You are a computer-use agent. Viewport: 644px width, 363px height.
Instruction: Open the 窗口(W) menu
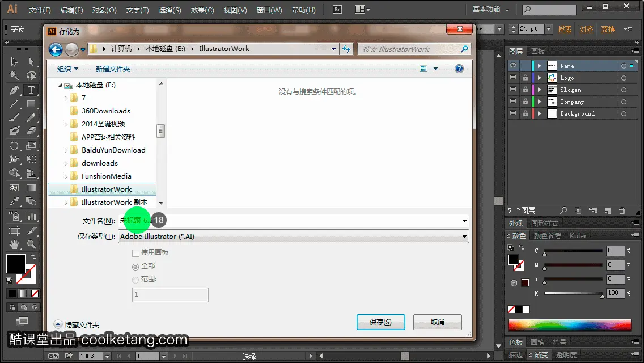pos(269,10)
